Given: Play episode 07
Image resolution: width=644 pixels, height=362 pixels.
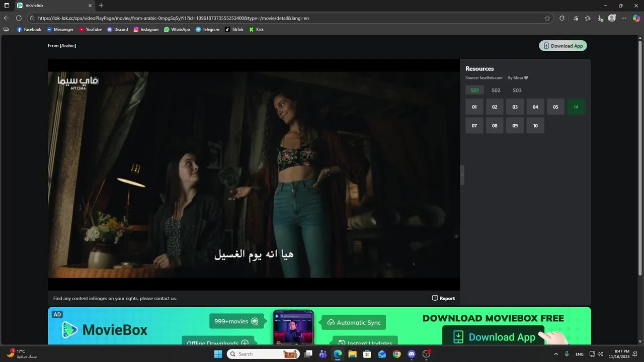Looking at the screenshot, I should point(474,126).
